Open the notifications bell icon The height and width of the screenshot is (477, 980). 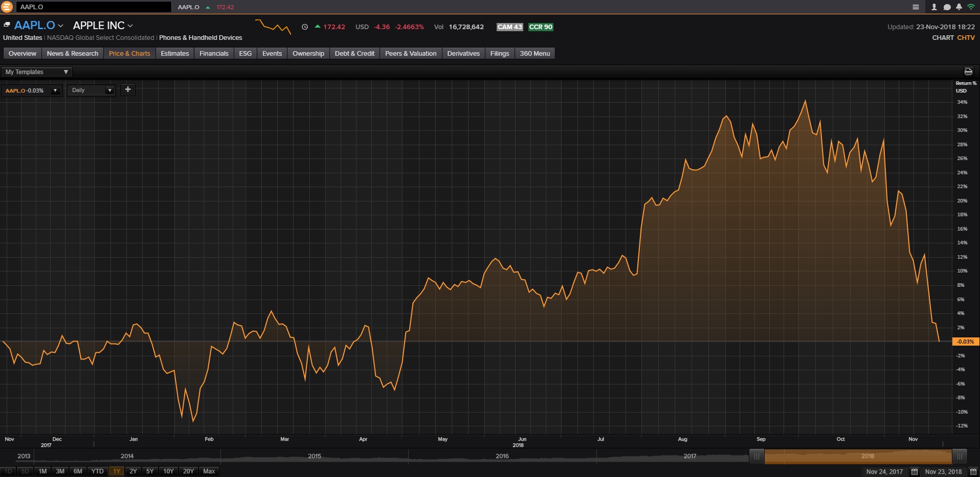tap(959, 7)
